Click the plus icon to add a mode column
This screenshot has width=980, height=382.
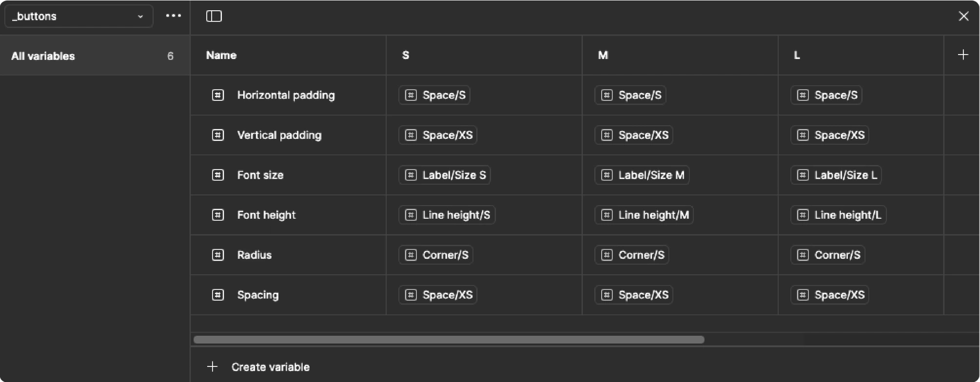click(963, 55)
